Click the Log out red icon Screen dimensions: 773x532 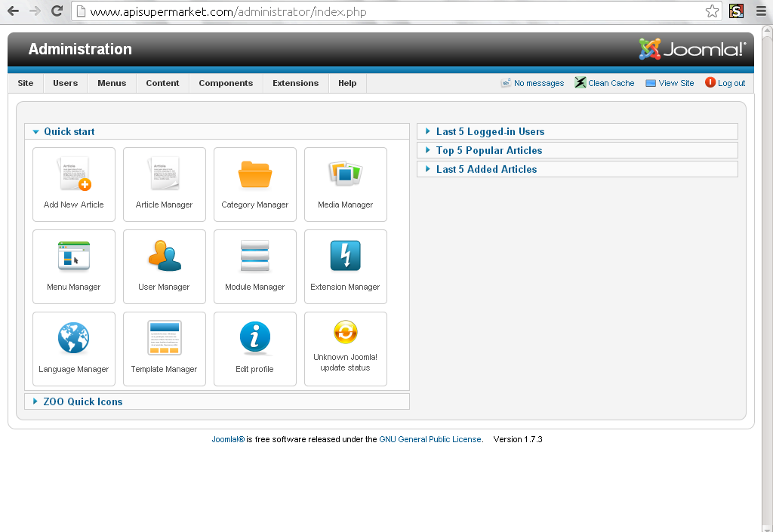(x=710, y=82)
